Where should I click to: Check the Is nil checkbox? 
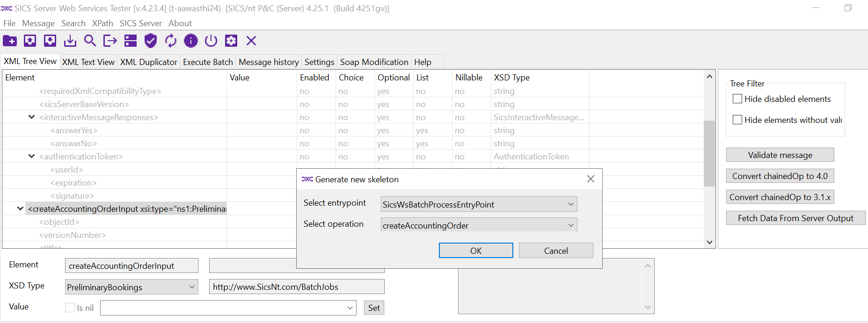(x=70, y=308)
